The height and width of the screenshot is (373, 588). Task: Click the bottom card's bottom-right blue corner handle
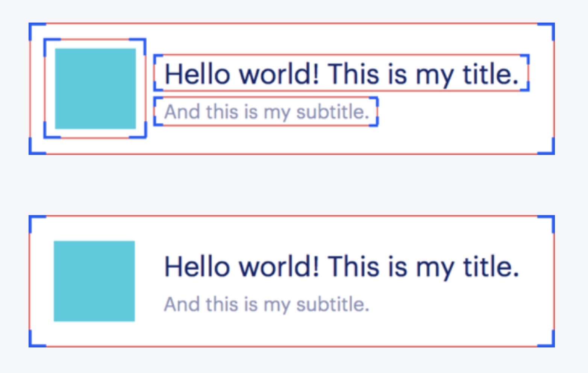click(553, 344)
